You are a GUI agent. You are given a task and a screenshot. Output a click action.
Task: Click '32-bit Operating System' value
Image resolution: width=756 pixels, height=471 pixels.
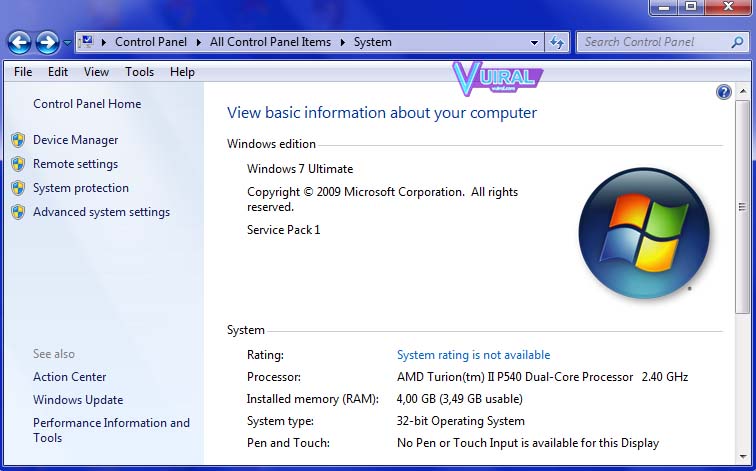460,421
